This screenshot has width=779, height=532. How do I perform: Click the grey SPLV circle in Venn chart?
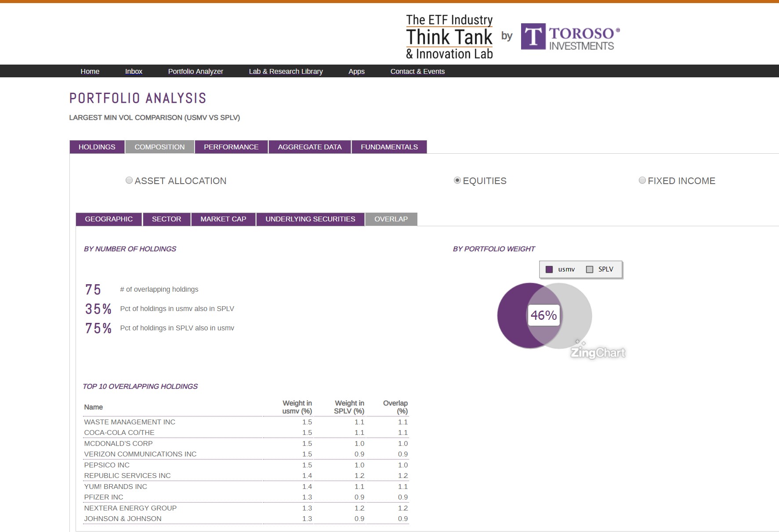(x=576, y=315)
